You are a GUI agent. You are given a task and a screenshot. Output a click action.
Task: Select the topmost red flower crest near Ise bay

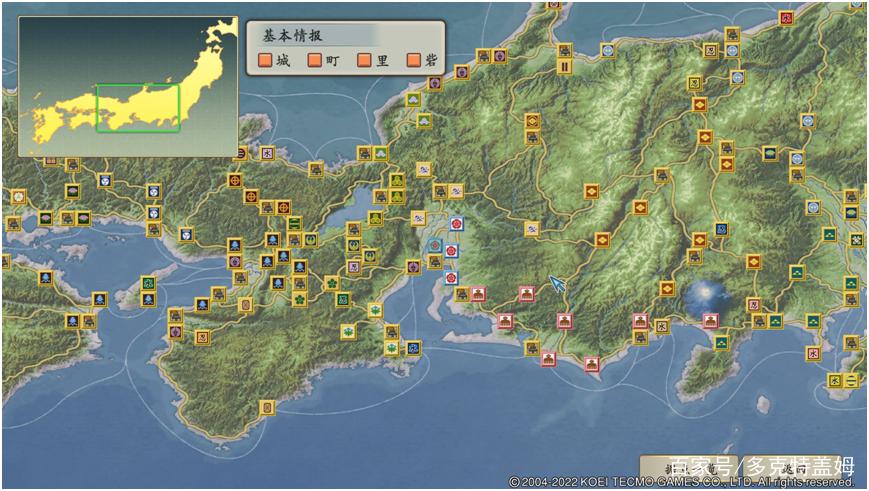point(456,223)
